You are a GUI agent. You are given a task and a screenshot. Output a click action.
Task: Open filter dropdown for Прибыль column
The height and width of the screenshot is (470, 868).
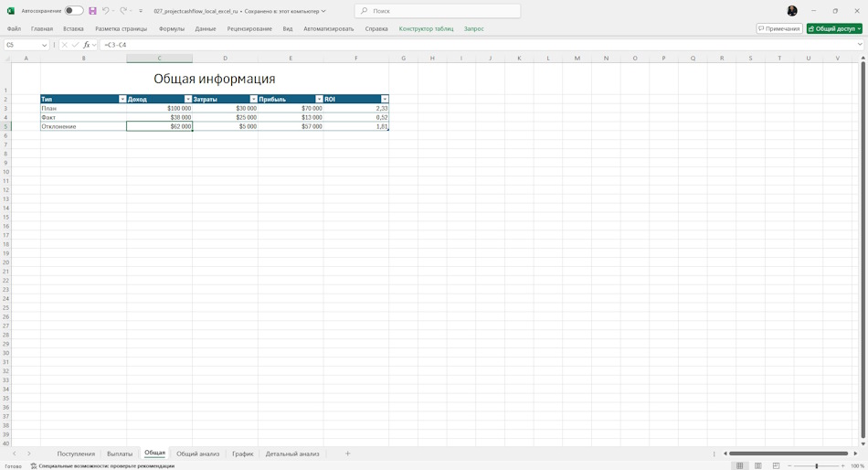[319, 99]
